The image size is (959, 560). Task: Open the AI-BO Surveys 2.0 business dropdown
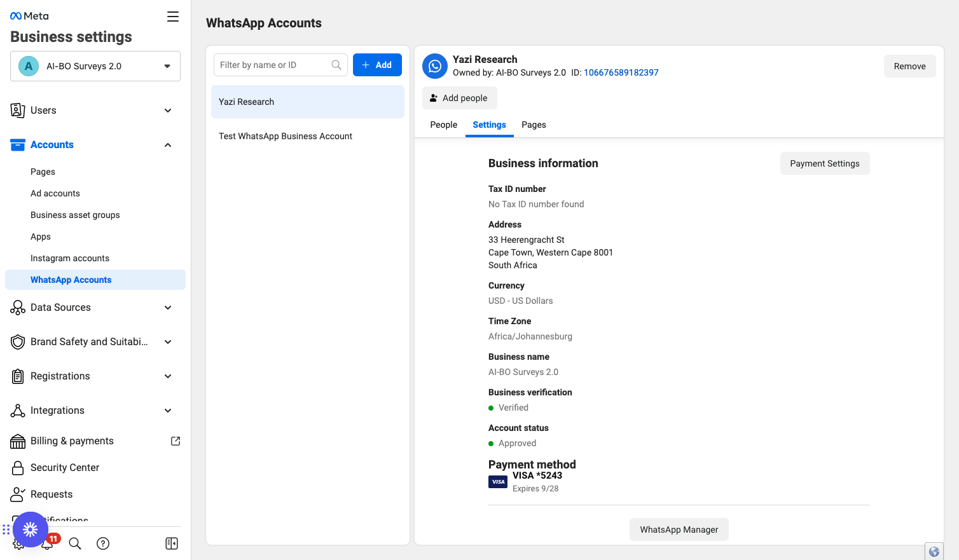tap(95, 66)
